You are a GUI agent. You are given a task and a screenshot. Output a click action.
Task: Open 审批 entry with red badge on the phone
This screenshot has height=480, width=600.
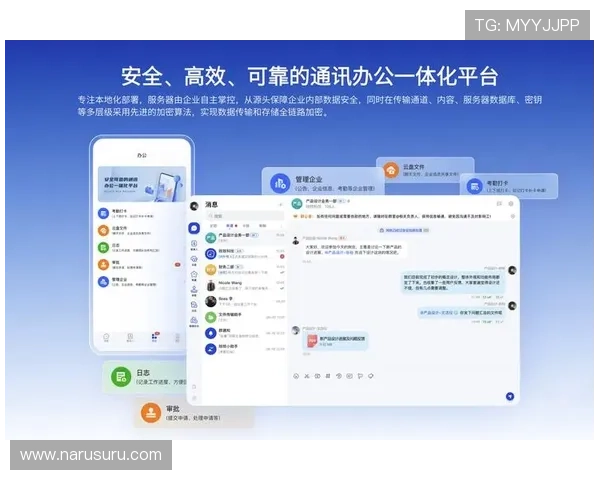(x=142, y=264)
